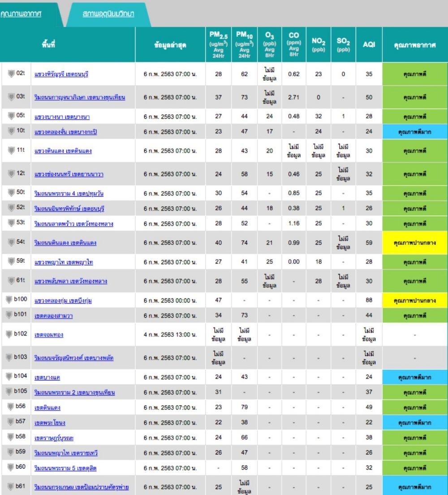Click the PM2.5 column header

[218, 44]
